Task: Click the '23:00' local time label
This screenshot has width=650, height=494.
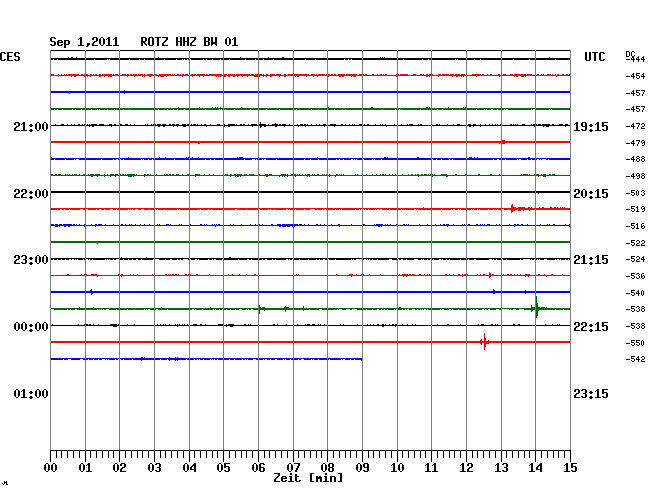Action: point(31,260)
